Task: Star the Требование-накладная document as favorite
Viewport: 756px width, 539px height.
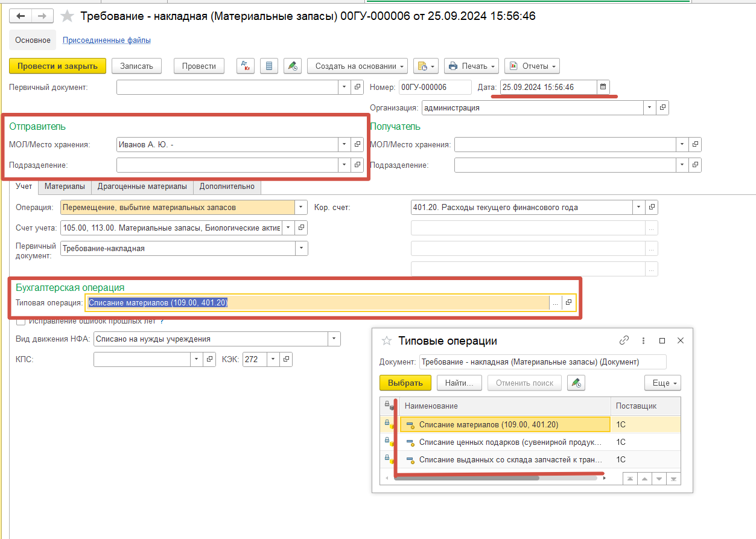Action: [x=68, y=16]
